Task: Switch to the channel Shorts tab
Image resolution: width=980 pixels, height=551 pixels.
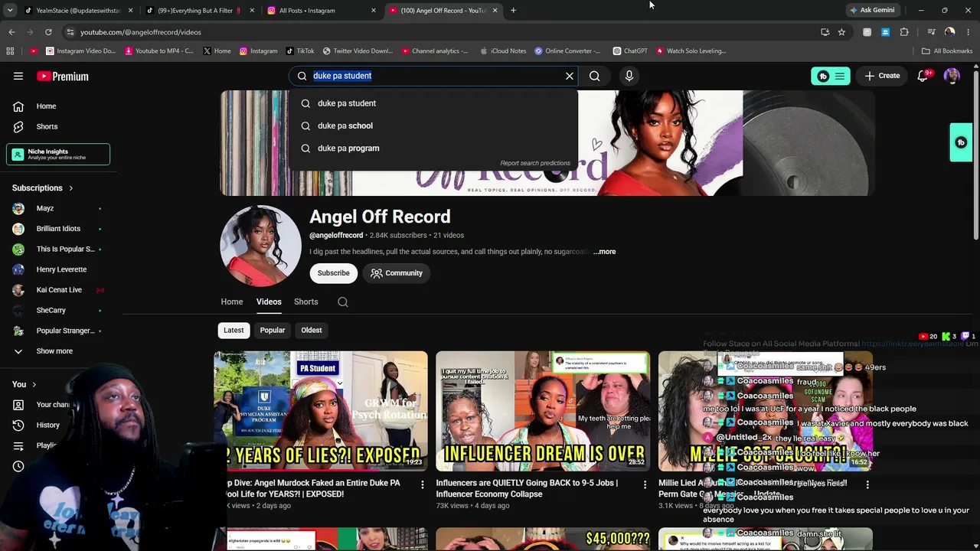Action: point(306,302)
